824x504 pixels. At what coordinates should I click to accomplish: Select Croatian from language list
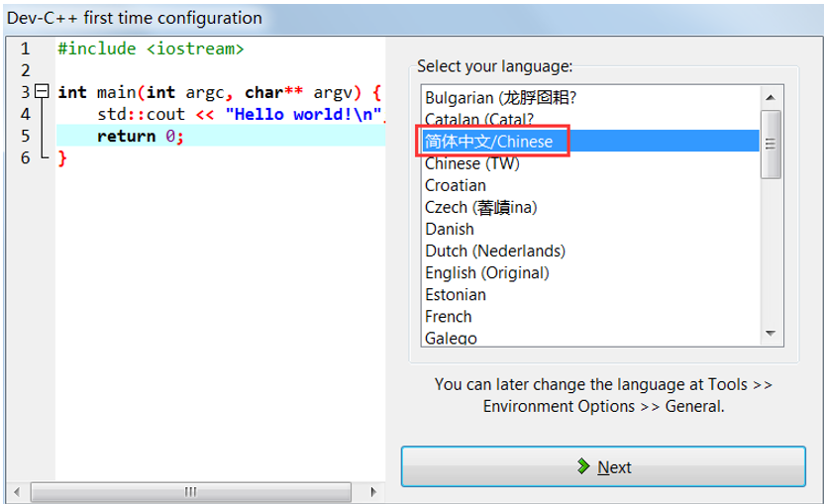click(x=456, y=185)
